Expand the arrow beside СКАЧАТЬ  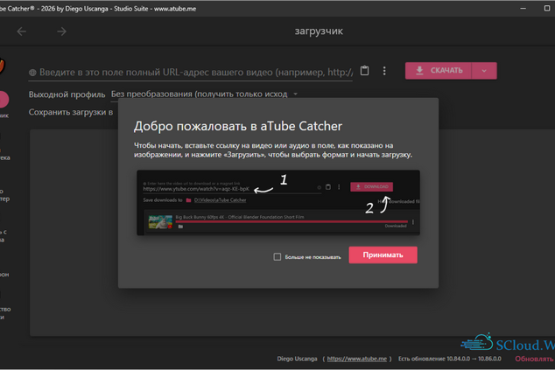point(484,71)
